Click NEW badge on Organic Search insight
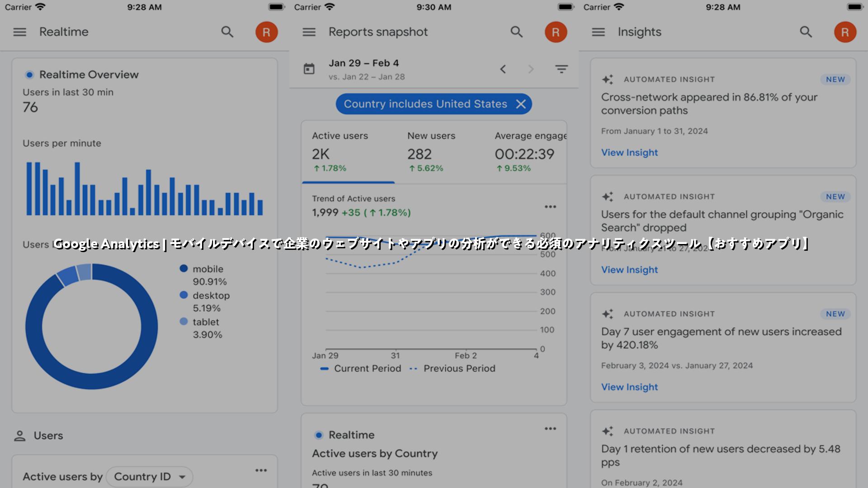868x488 pixels. 835,197
